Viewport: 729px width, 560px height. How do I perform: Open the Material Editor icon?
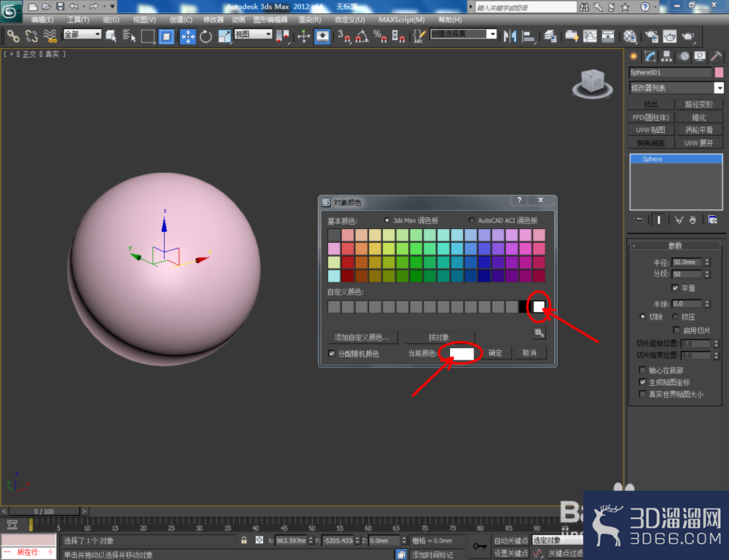click(630, 36)
